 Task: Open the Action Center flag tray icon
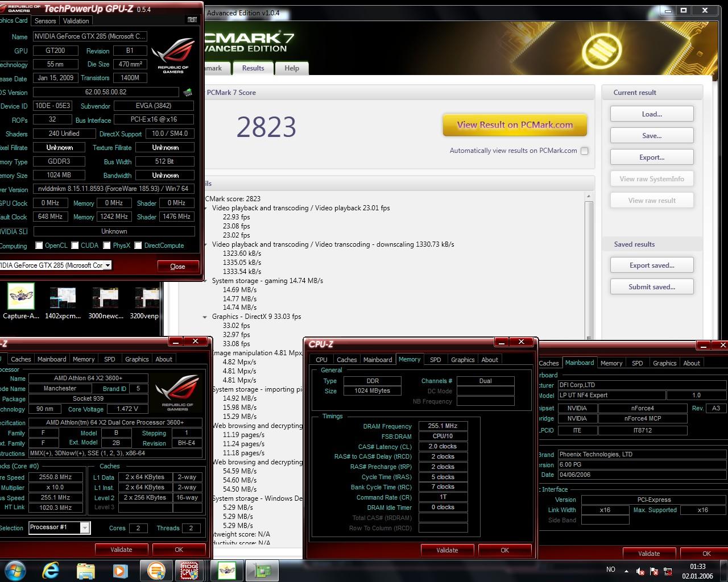[654, 571]
